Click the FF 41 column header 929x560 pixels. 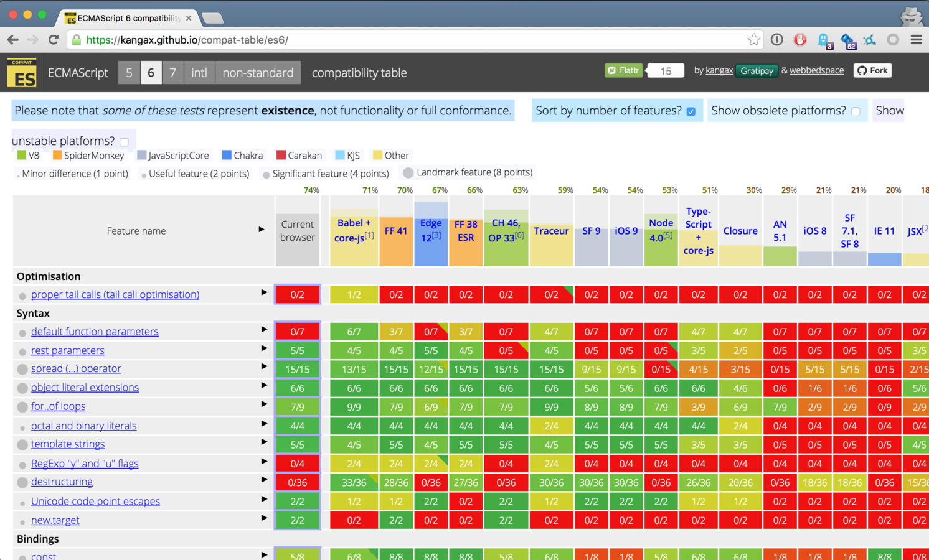[396, 231]
